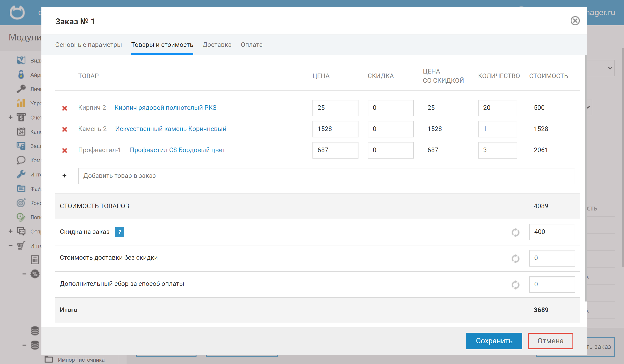Image resolution: width=624 pixels, height=364 pixels.
Task: Edit quantity field for Камень-2
Action: pyautogui.click(x=497, y=129)
